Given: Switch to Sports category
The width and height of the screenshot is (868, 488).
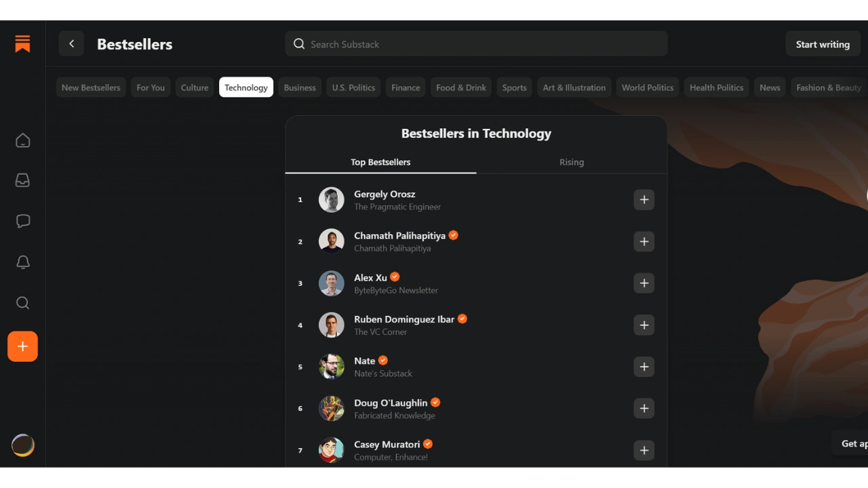Looking at the screenshot, I should tap(514, 87).
